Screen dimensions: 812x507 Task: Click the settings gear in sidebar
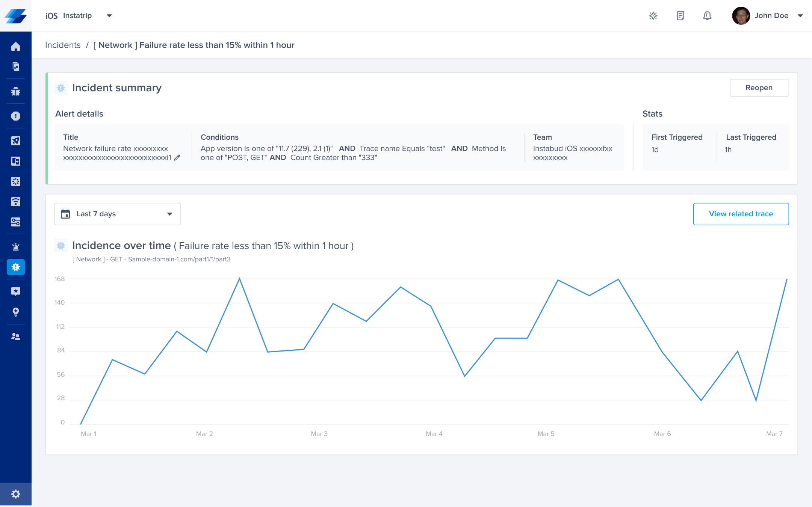[x=16, y=494]
